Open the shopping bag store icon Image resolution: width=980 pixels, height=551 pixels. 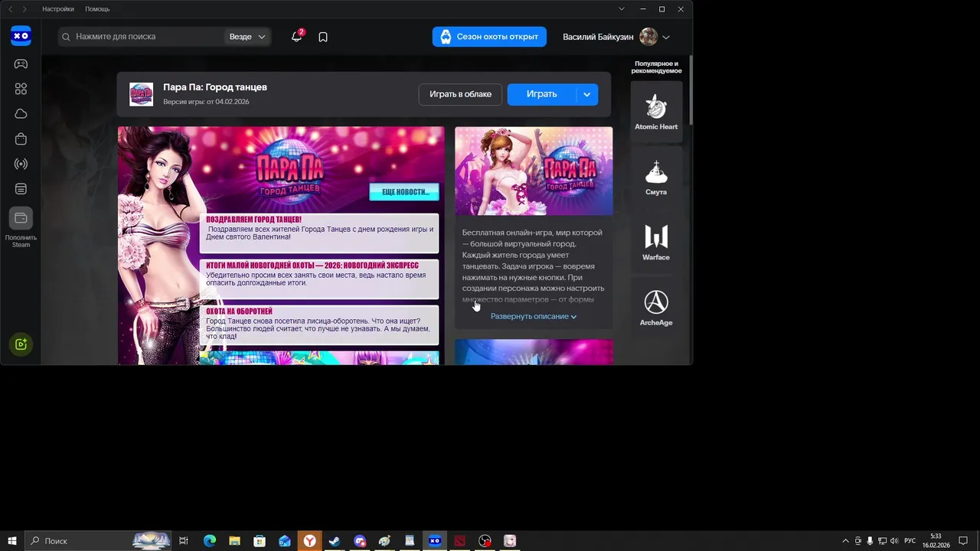pyautogui.click(x=21, y=139)
